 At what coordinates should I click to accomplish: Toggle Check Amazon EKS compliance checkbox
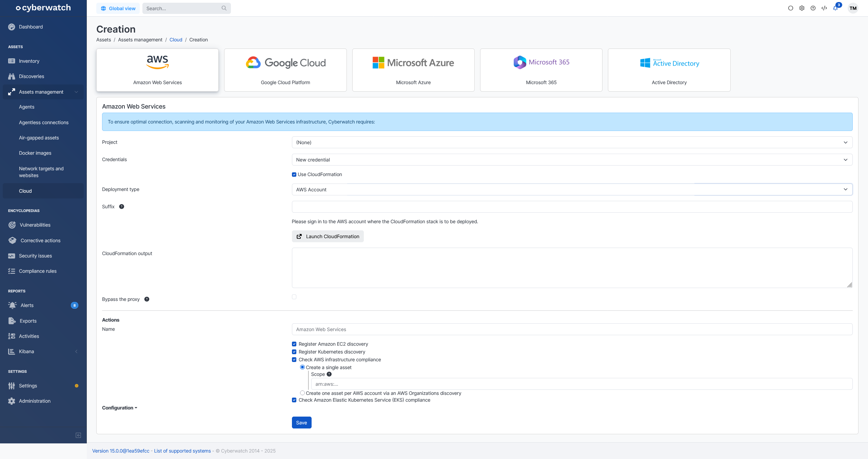pos(294,400)
